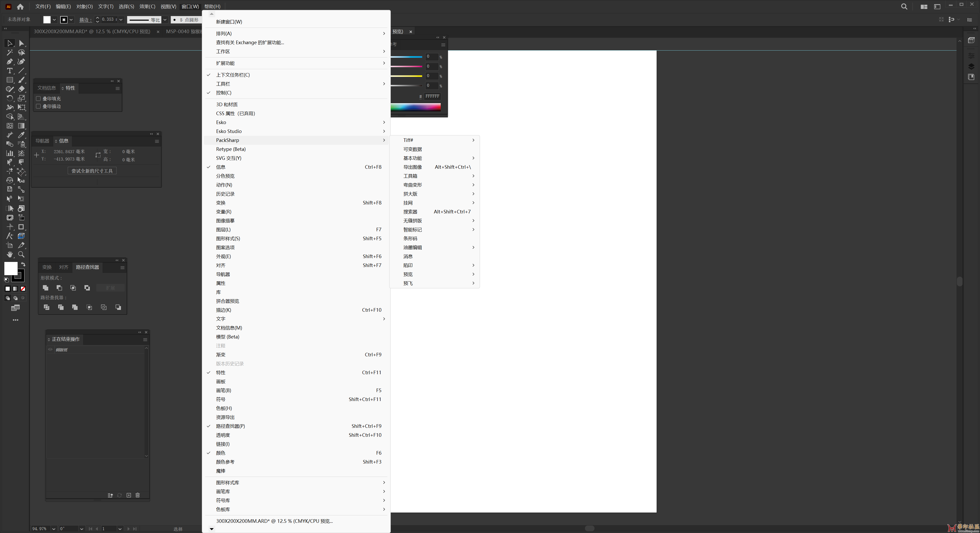Open the 文件(F) menu
The image size is (980, 533).
point(43,6)
